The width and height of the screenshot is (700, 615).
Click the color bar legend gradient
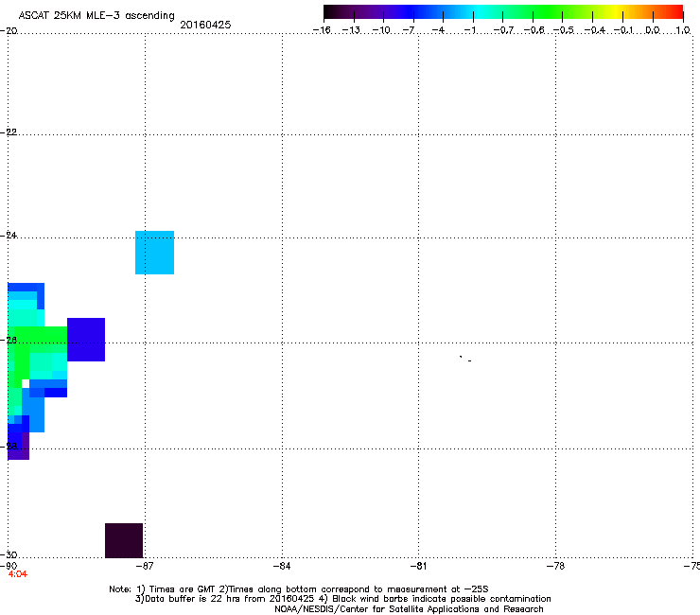click(x=503, y=12)
